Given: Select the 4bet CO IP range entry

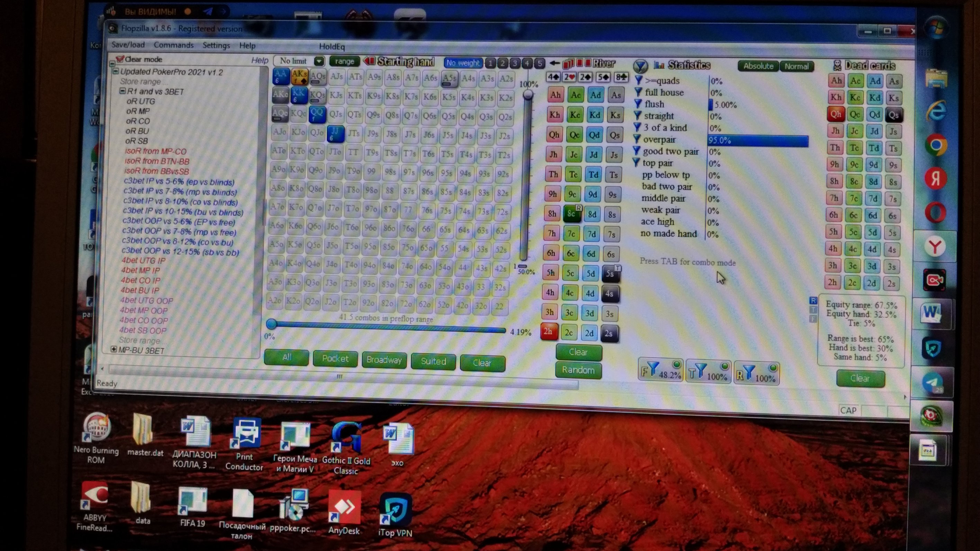Looking at the screenshot, I should coord(140,280).
